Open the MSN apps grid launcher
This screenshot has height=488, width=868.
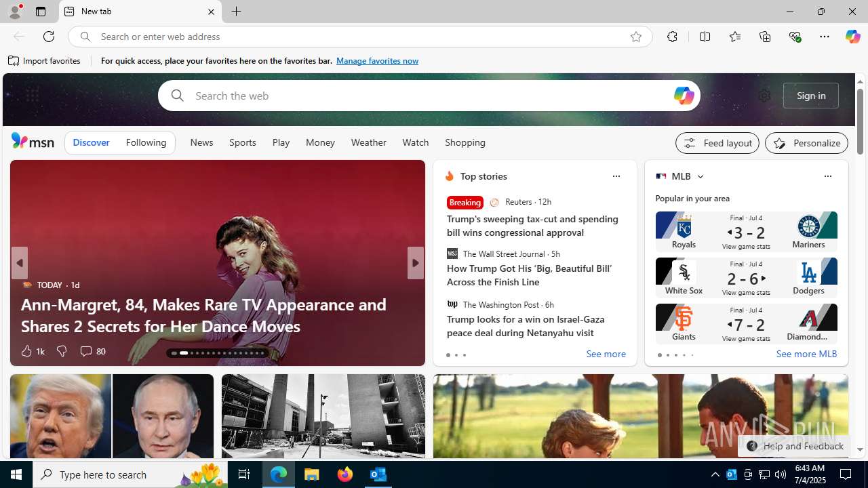32,96
